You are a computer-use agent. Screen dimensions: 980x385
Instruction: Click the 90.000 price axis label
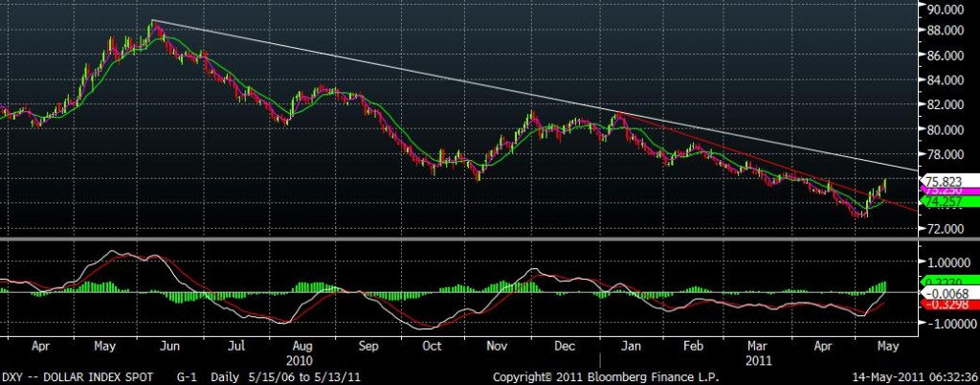(x=944, y=10)
